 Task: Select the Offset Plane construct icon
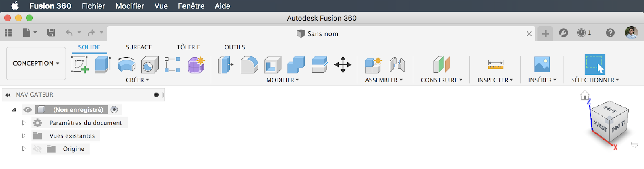[442, 64]
